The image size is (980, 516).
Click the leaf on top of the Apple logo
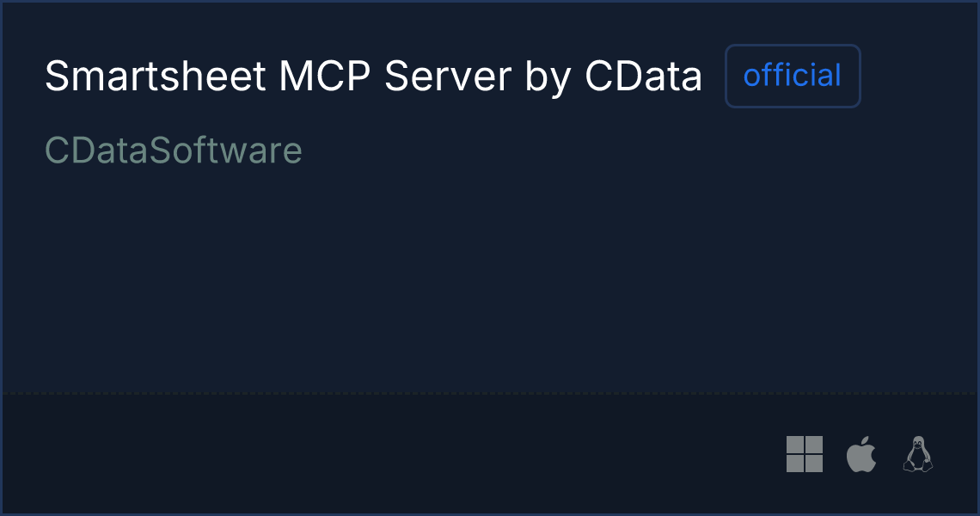point(867,442)
